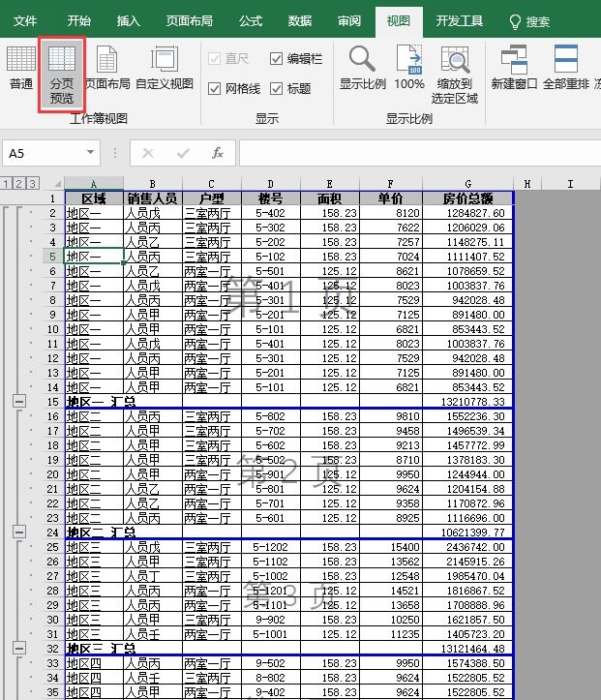Click the disabled Ruler (直尺) checkbox
The height and width of the screenshot is (700, 601).
pyautogui.click(x=214, y=58)
